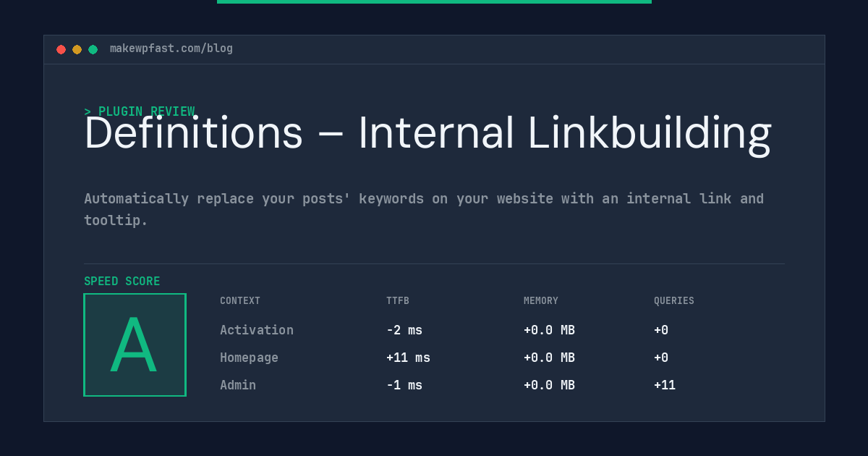Click the yellow window dot

[x=77, y=49]
